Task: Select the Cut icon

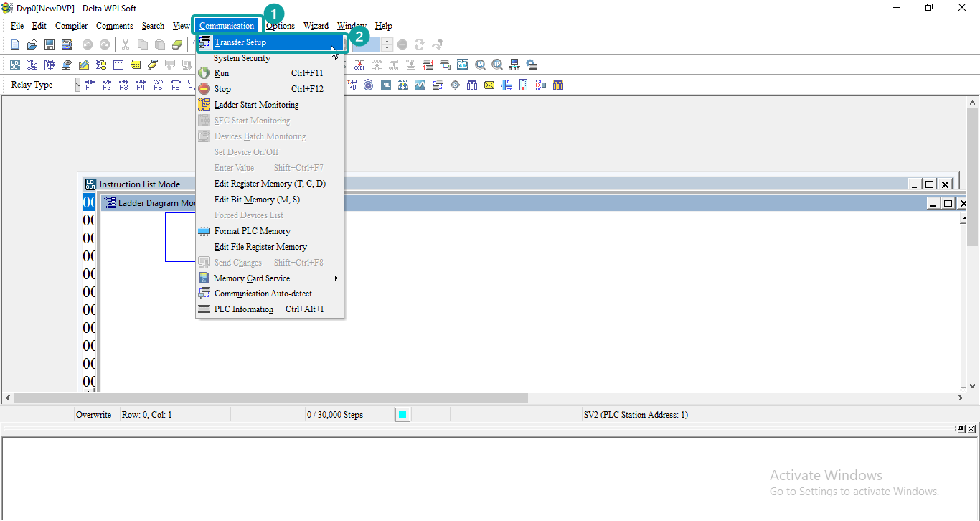Action: pyautogui.click(x=126, y=44)
